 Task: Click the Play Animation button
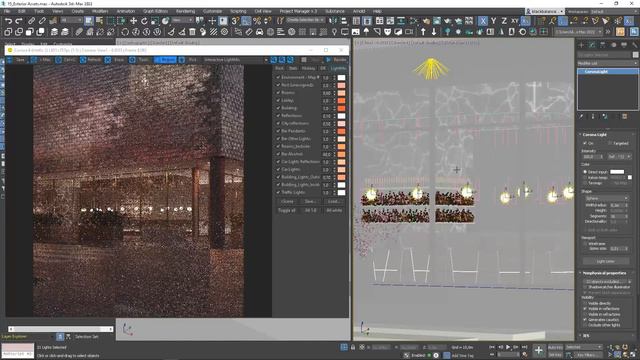pyautogui.click(x=508, y=347)
